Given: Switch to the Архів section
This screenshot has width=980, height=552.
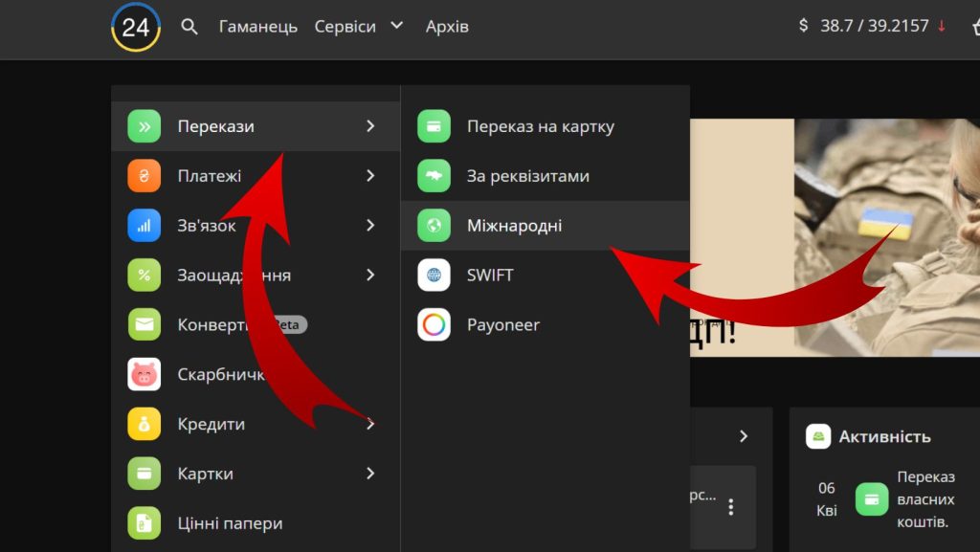Looking at the screenshot, I should click(x=446, y=27).
